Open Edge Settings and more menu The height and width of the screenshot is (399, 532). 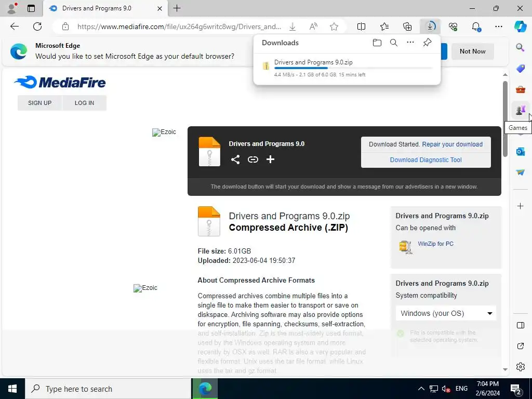tap(499, 26)
